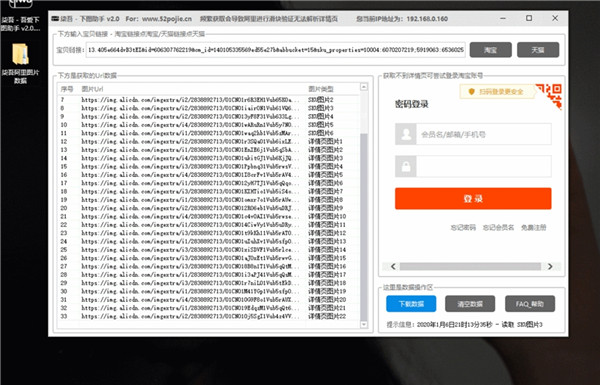This screenshot has width=600, height=385.
Task: Select the 详情页图片11 row
Action: click(209, 225)
